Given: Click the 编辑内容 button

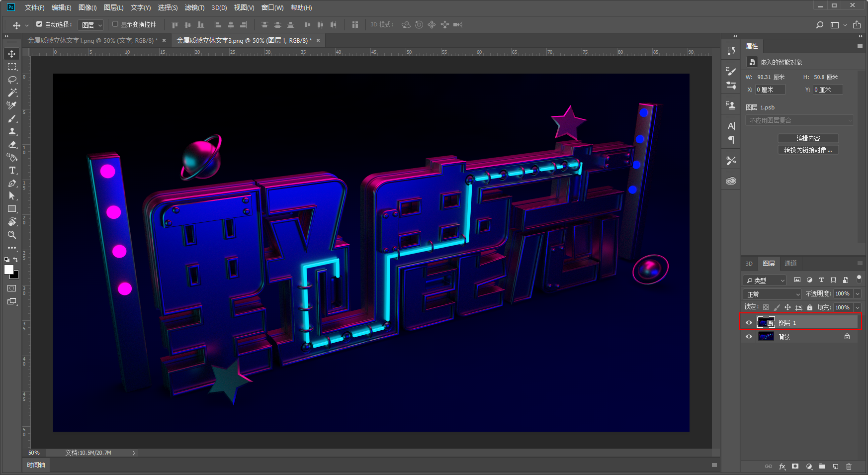Looking at the screenshot, I should pos(808,138).
